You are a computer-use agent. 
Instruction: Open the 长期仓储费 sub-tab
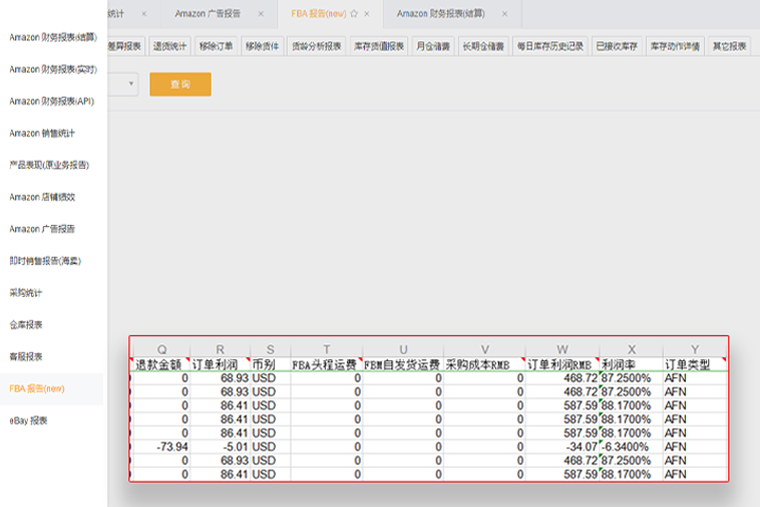(483, 46)
